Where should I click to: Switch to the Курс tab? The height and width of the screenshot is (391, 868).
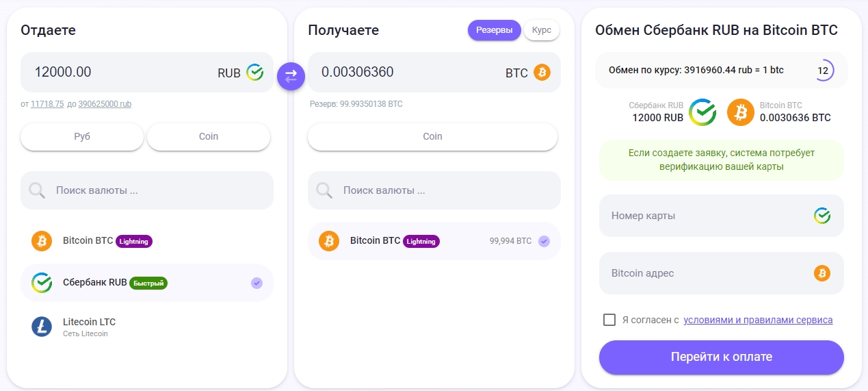tap(541, 30)
